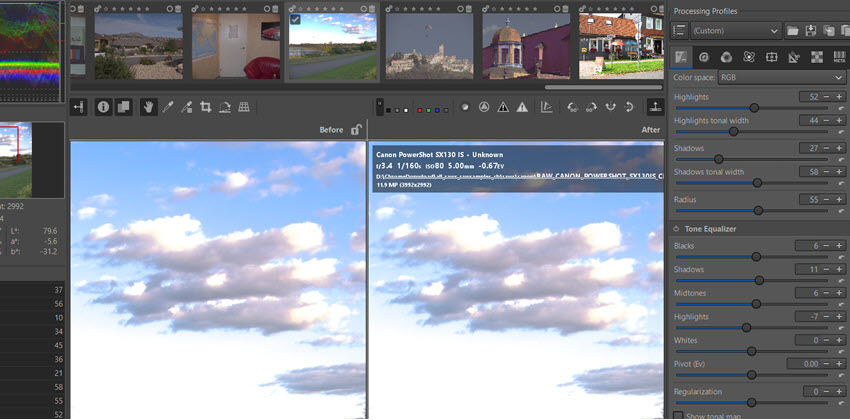
Task: Copy the profile to clipboard
Action: pos(828,31)
